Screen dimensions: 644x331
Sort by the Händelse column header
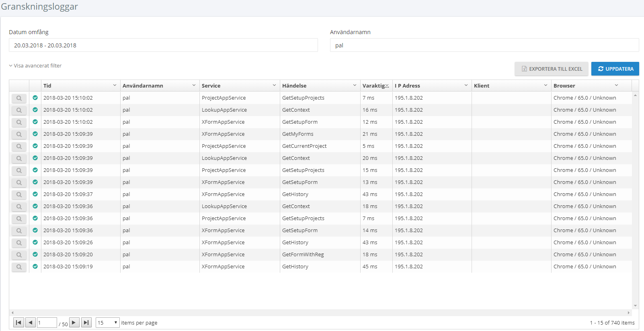(294, 86)
